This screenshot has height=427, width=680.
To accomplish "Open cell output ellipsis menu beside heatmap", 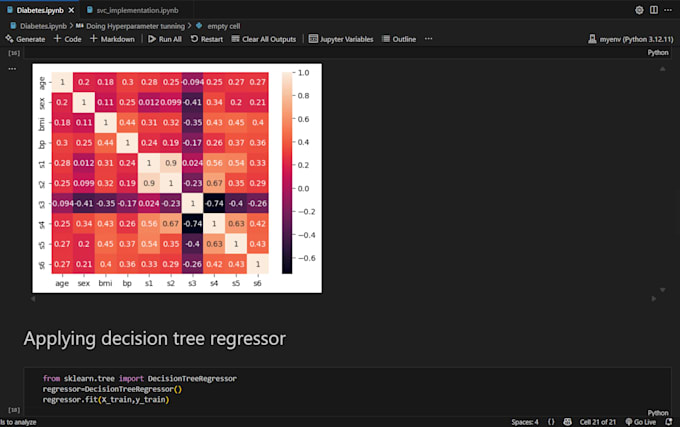I will [x=12, y=68].
